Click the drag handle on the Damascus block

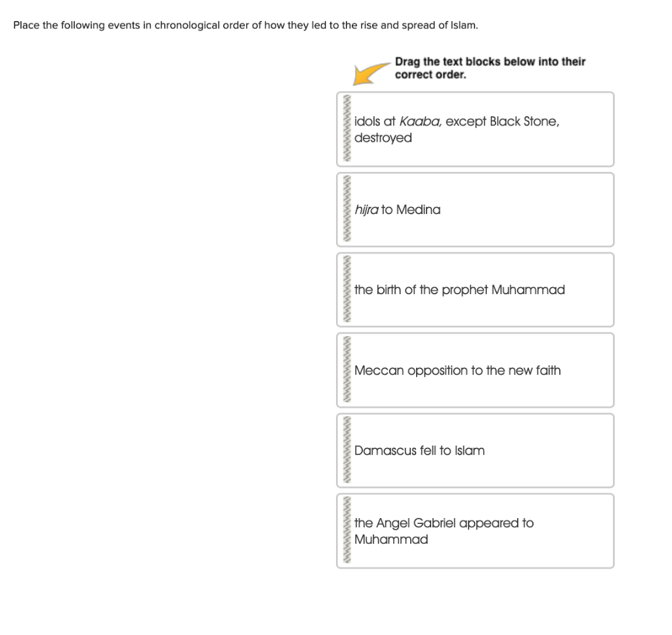[x=346, y=450]
